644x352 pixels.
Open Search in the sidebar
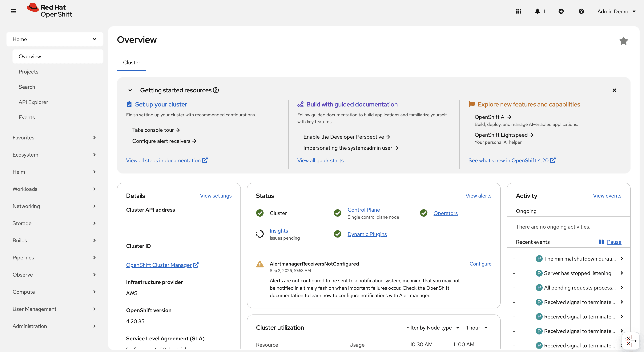[58, 87]
